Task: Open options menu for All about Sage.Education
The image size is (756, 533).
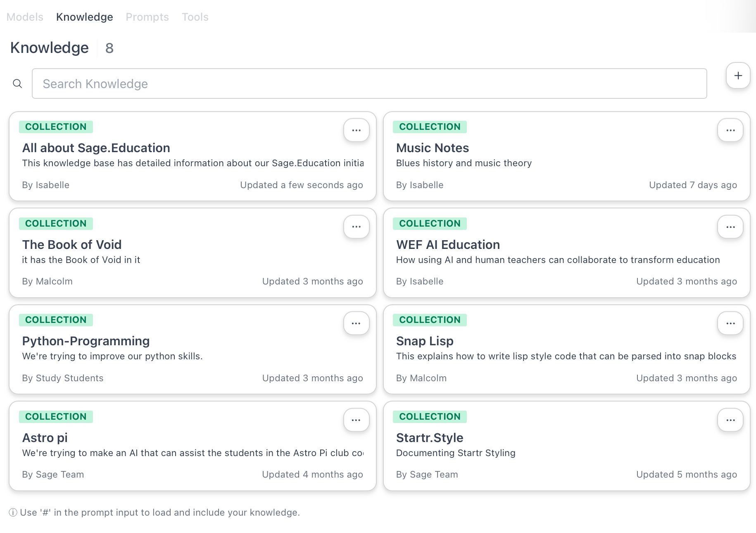Action: point(356,130)
